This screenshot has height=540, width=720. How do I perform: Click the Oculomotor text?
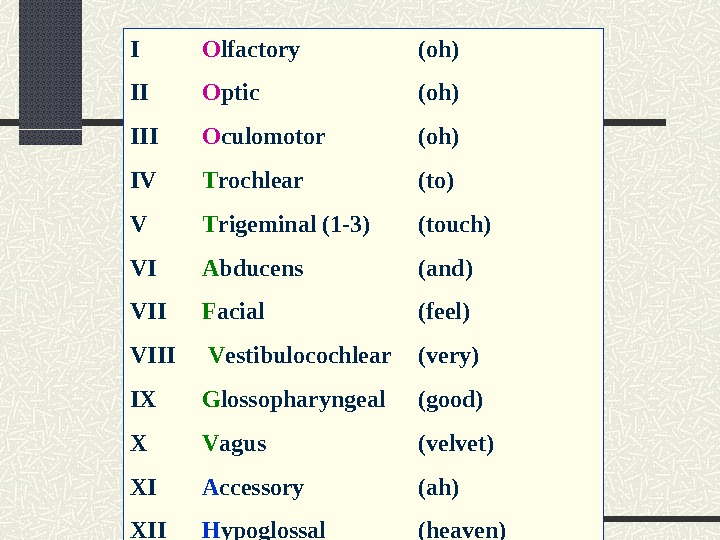coord(263,137)
